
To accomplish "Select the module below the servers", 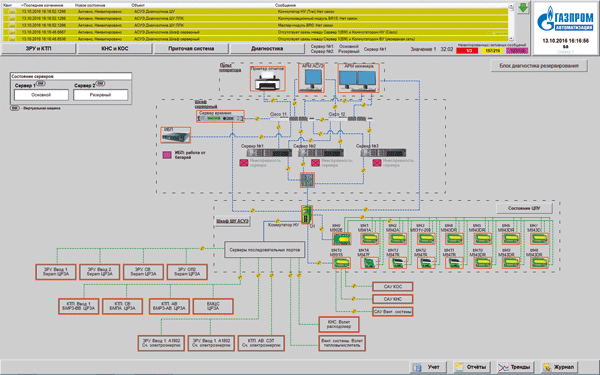I will pyautogui.click(x=307, y=180).
